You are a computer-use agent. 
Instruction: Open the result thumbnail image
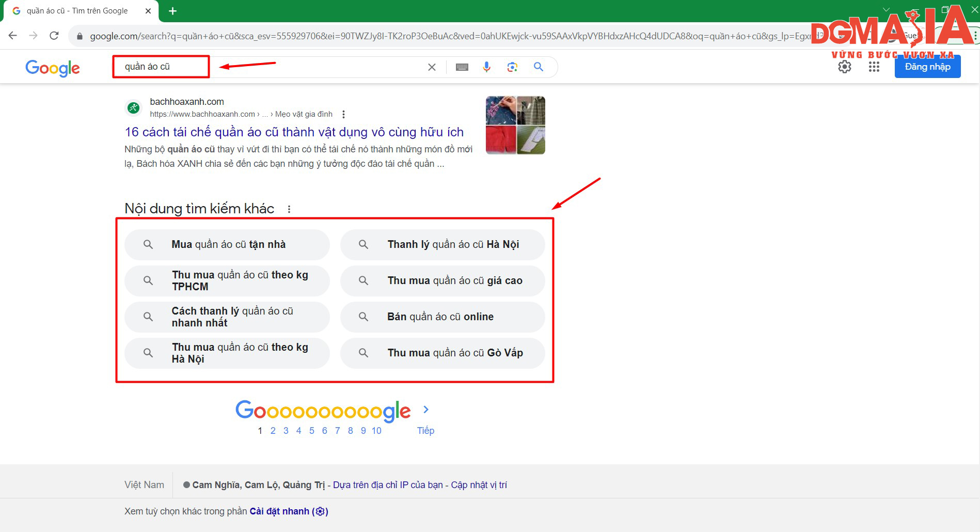515,125
